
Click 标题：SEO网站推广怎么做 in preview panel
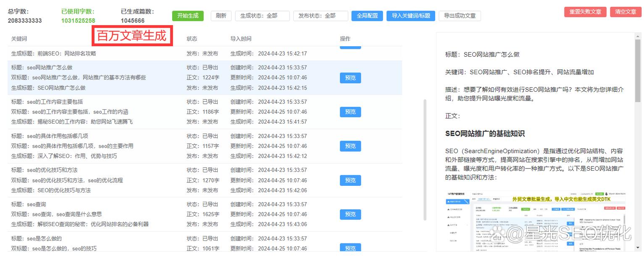[x=482, y=54]
